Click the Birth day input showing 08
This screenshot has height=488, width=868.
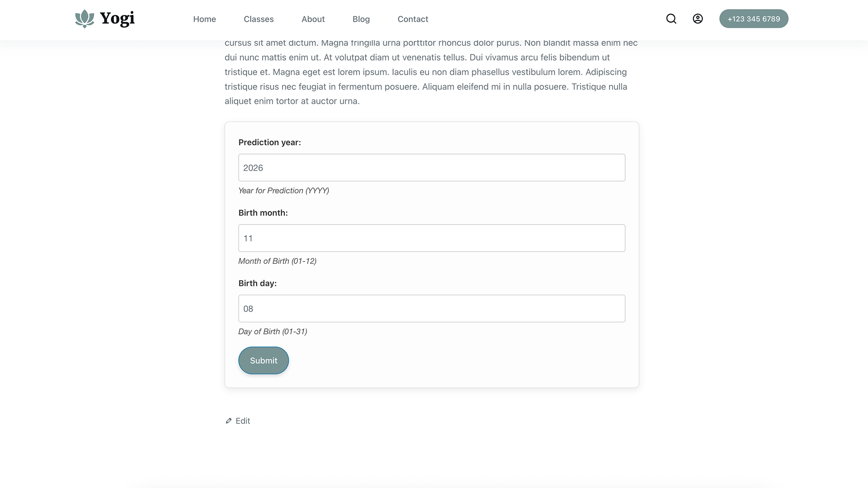tap(432, 308)
